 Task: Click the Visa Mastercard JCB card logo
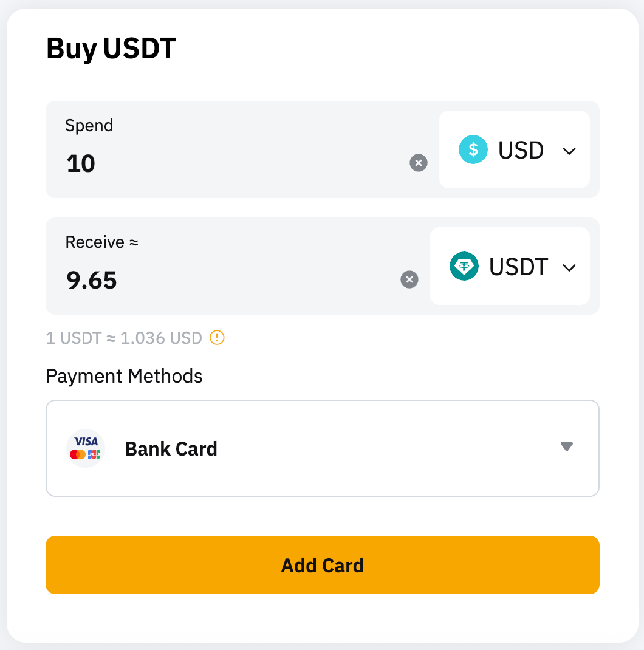click(x=86, y=448)
